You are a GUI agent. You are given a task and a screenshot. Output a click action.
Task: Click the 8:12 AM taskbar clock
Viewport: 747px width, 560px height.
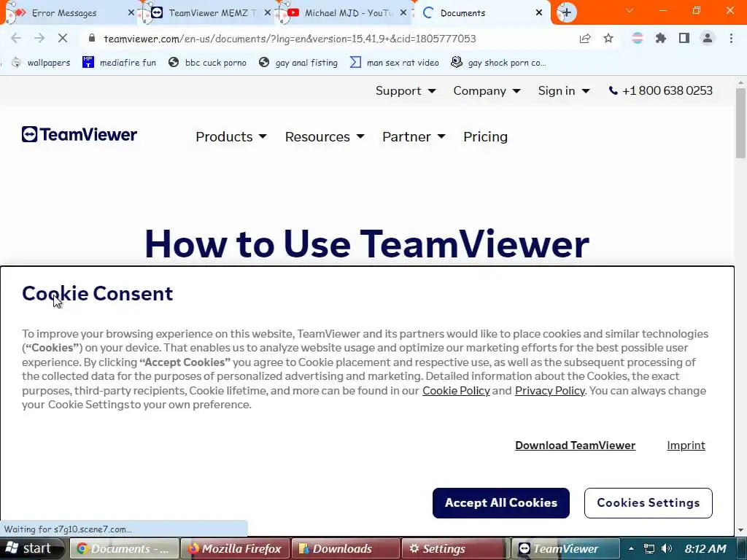(705, 548)
